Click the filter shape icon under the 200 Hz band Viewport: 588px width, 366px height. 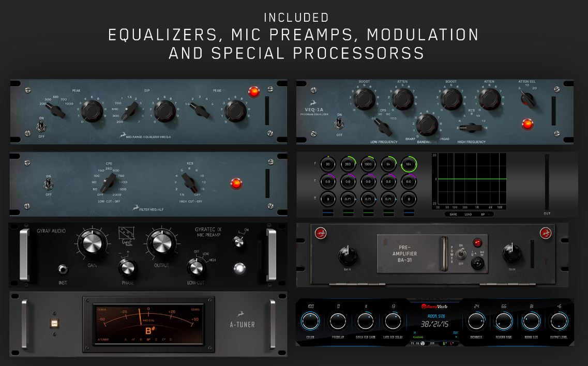(x=348, y=213)
